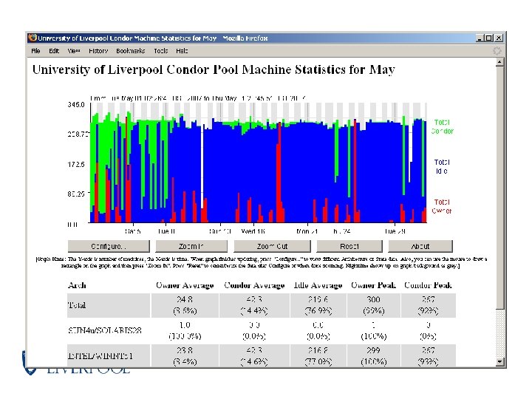Click the scrollbar down arrow
Viewport: 532px width, 399px height.
(x=499, y=361)
